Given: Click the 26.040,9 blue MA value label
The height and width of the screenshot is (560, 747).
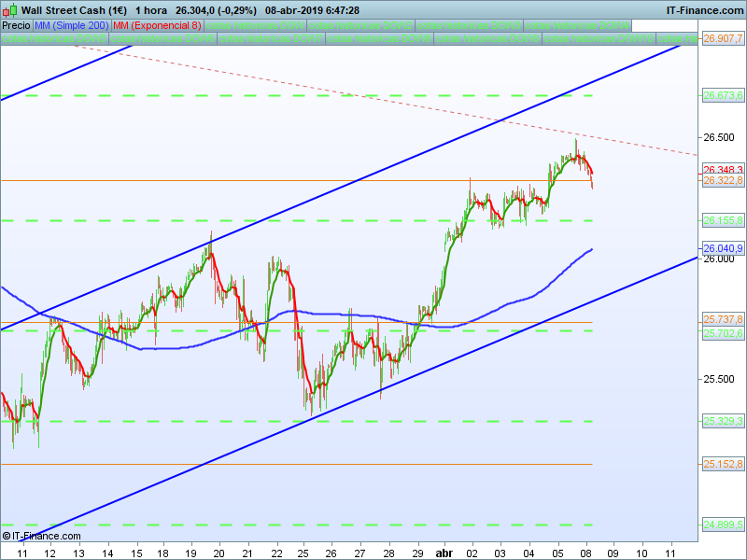Looking at the screenshot, I should (723, 248).
